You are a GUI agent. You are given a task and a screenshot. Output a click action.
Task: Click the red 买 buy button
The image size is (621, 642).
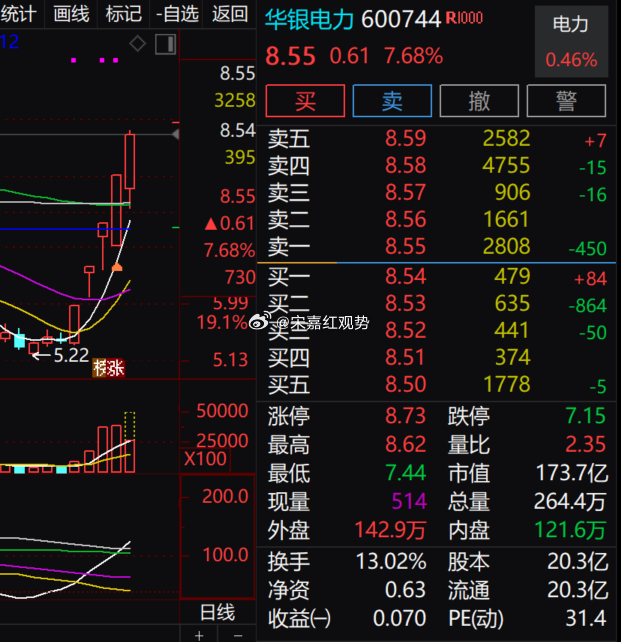click(305, 101)
